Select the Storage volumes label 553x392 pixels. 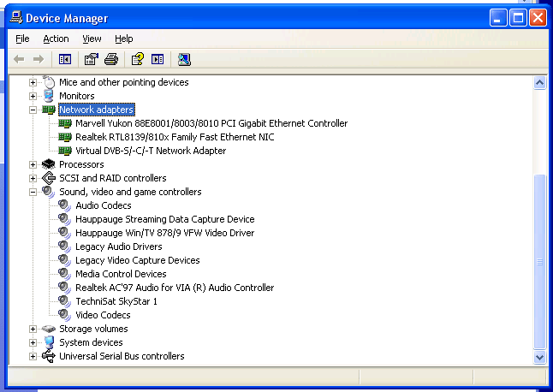coord(93,329)
